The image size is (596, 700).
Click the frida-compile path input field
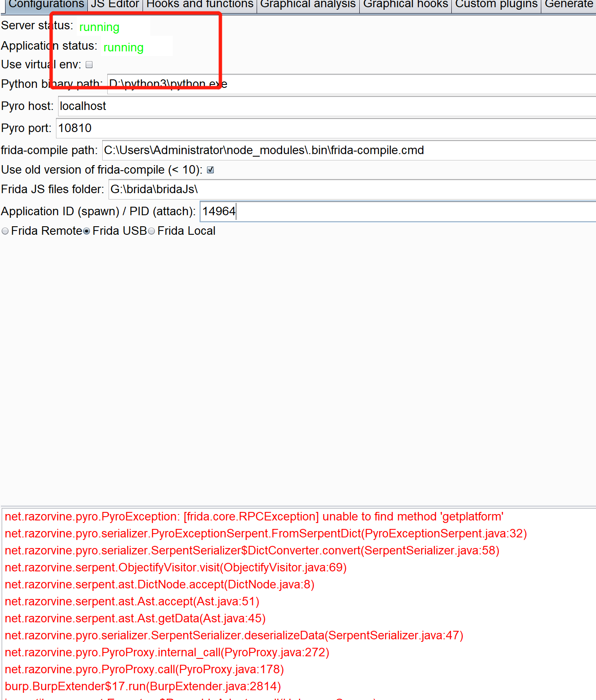click(x=349, y=150)
